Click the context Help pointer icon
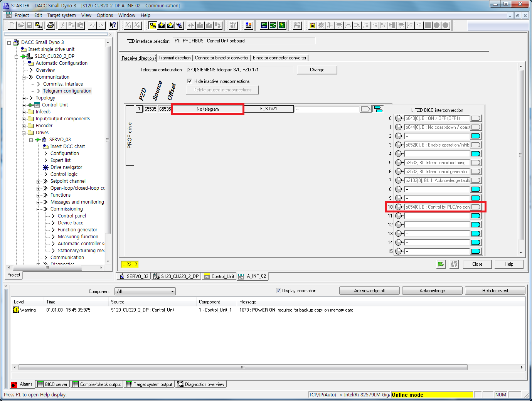The image size is (532, 401). point(113,25)
